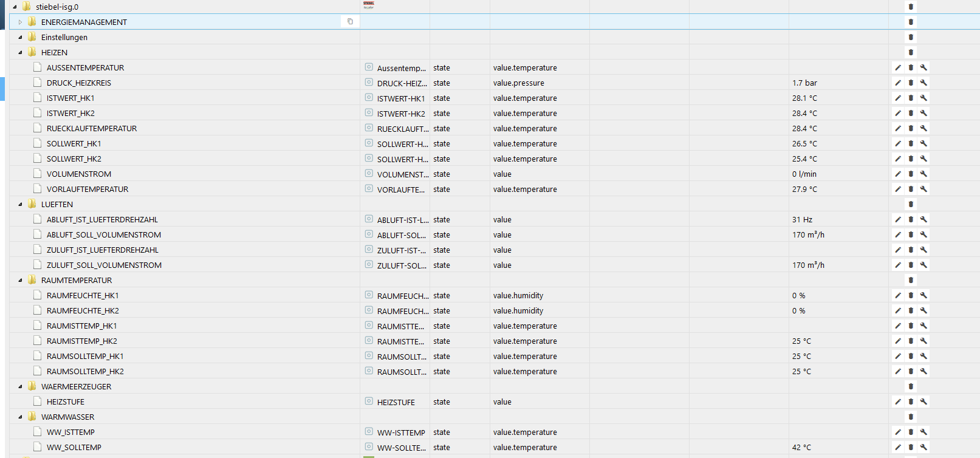Delete the HEIZEN folder using its trash icon

tap(911, 52)
